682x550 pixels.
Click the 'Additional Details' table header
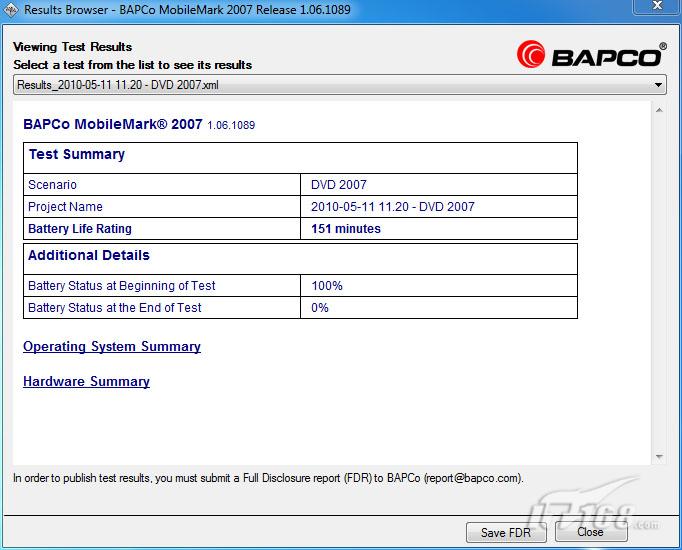coord(89,255)
